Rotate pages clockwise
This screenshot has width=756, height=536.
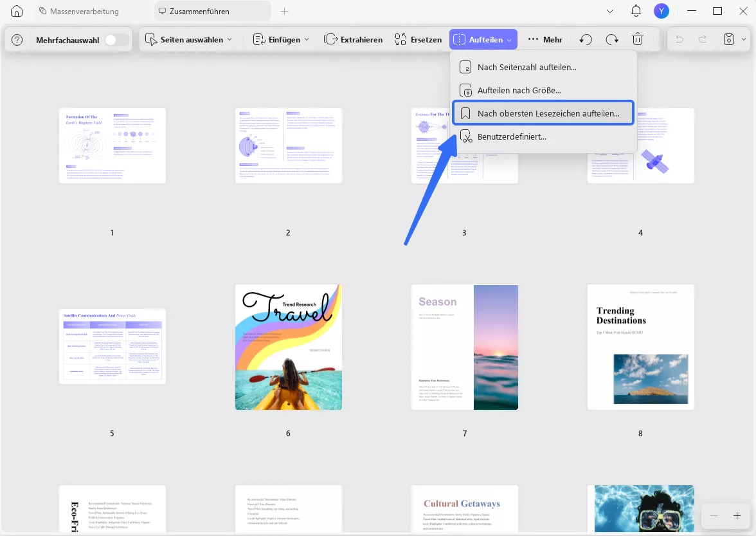(x=612, y=39)
